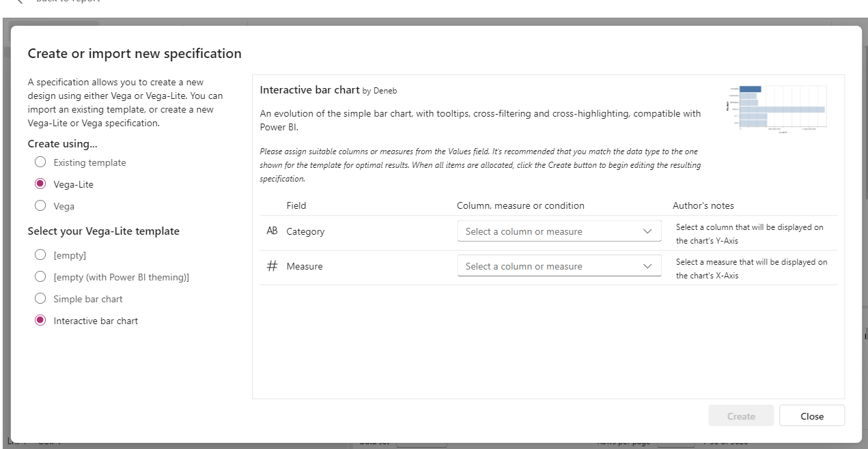Select the [empty] template option
This screenshot has width=868, height=449.
pos(40,255)
